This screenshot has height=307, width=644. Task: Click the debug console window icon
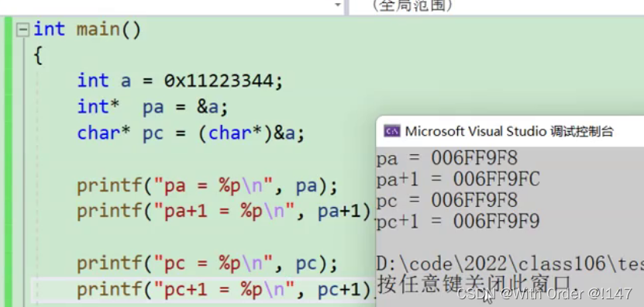[x=392, y=131]
